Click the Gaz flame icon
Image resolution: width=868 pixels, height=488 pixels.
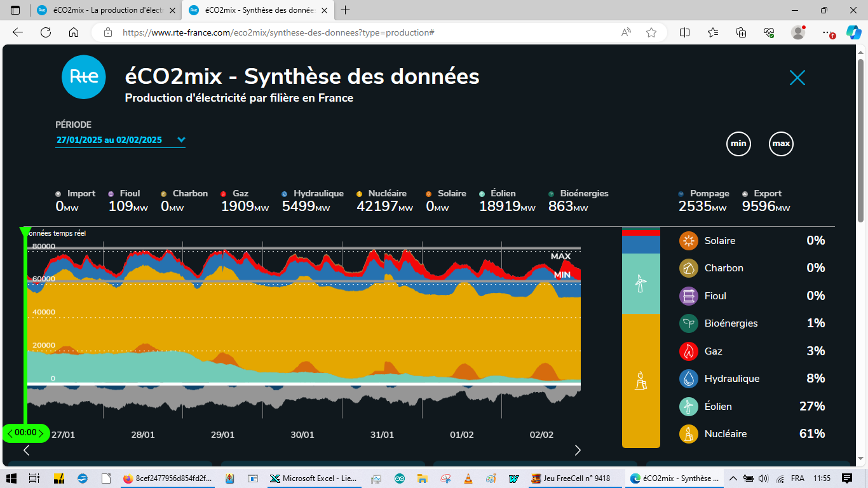point(689,351)
